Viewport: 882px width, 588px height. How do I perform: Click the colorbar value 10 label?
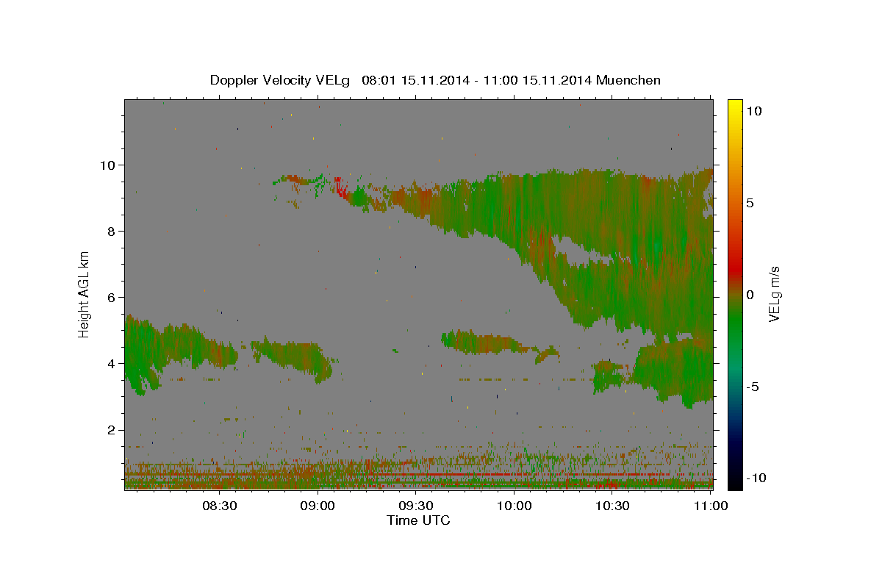[753, 110]
